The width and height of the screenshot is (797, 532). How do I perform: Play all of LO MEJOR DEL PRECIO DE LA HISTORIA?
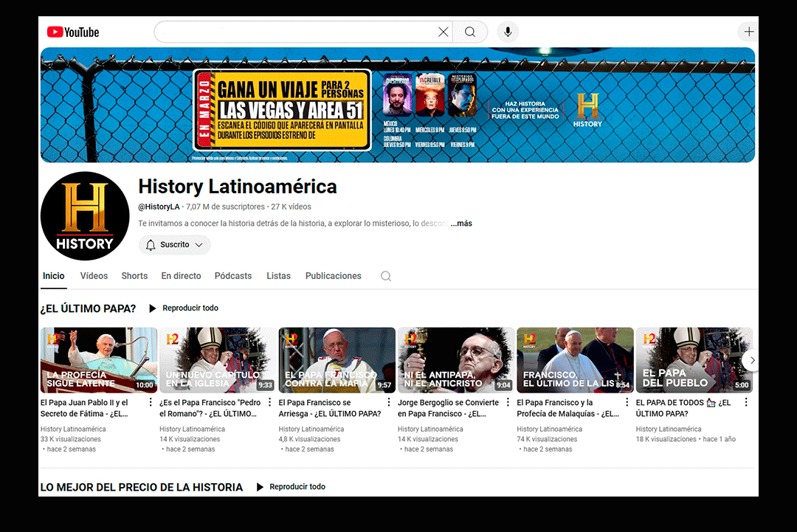coord(291,487)
